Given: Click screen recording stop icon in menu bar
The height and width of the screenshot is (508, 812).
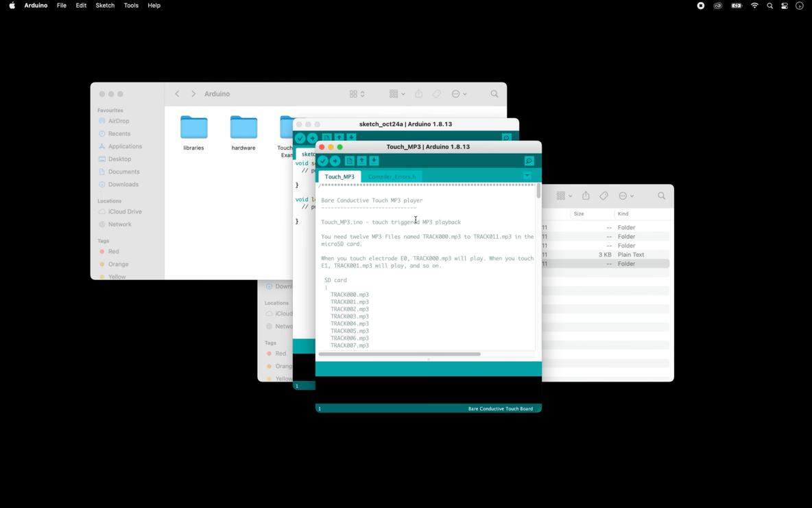Looking at the screenshot, I should click(701, 5).
